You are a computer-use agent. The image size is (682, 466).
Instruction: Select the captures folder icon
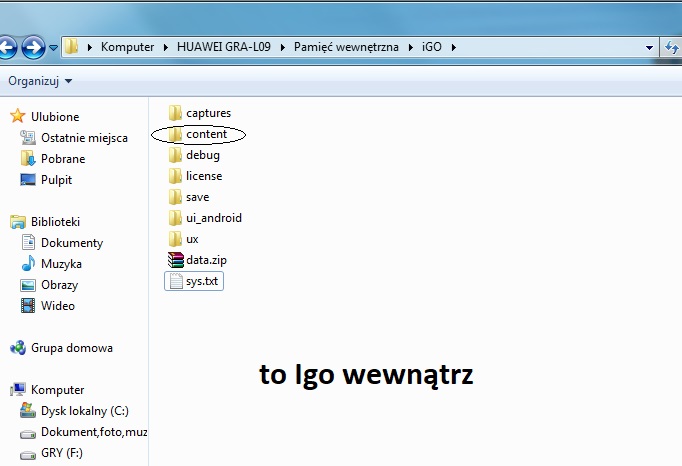[176, 113]
